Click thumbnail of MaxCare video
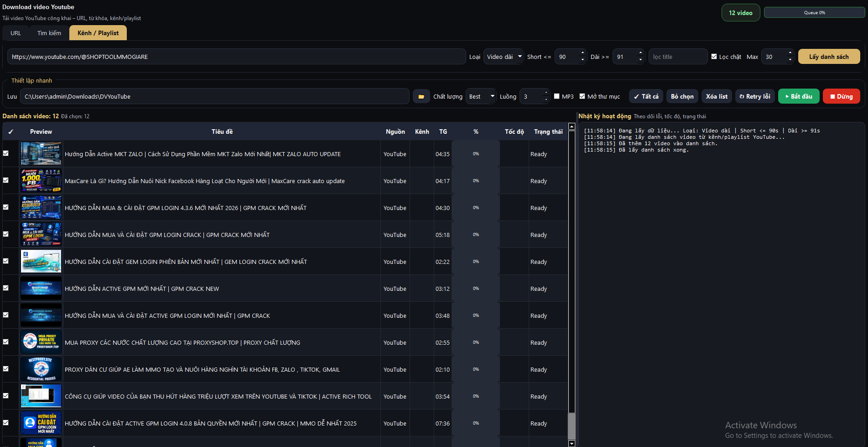 (x=41, y=180)
